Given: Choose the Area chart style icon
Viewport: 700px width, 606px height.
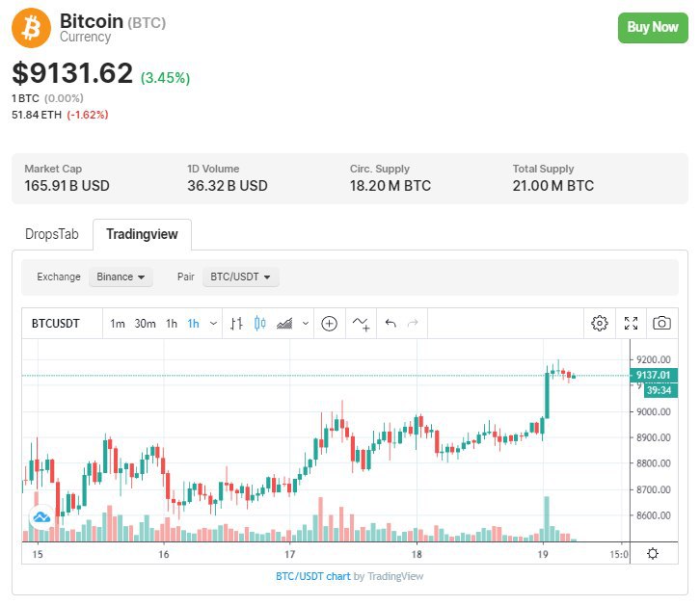Looking at the screenshot, I should pyautogui.click(x=284, y=324).
